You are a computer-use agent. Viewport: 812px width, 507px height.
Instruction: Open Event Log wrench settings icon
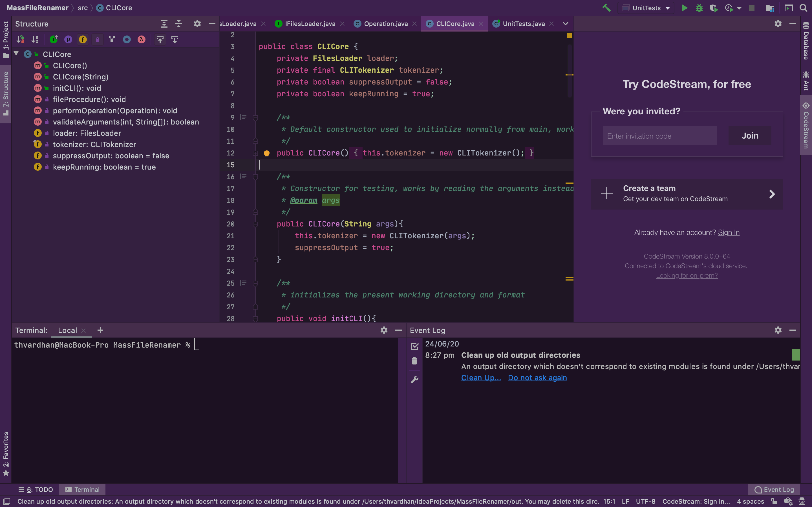[414, 380]
